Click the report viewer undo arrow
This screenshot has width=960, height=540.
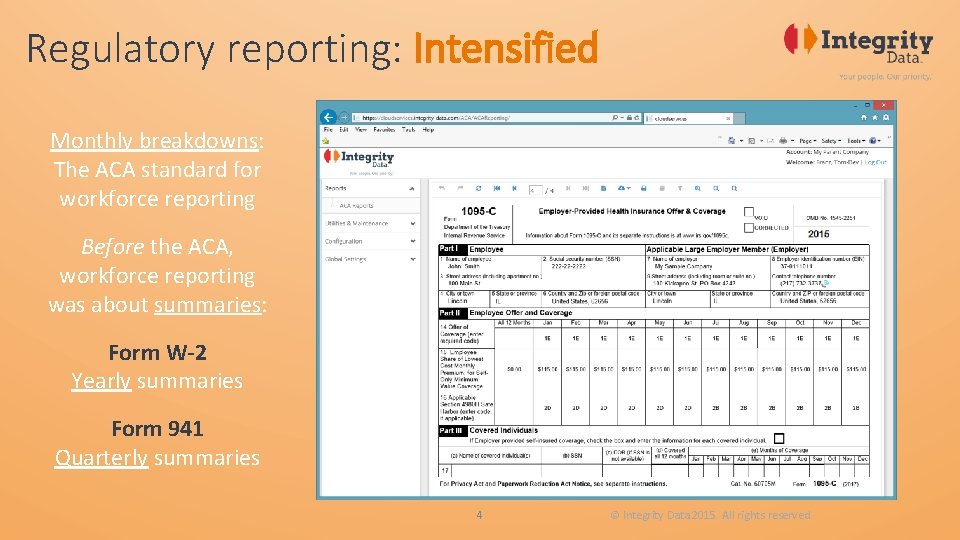pos(442,189)
